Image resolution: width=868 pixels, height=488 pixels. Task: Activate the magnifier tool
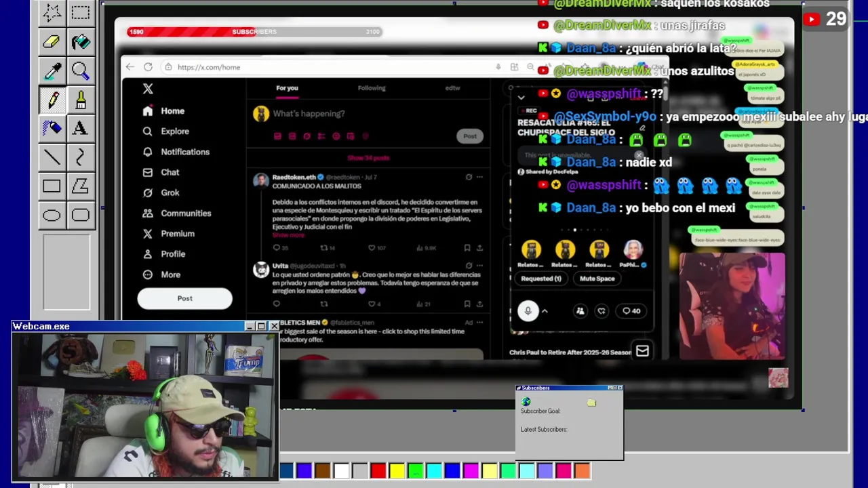(x=80, y=70)
